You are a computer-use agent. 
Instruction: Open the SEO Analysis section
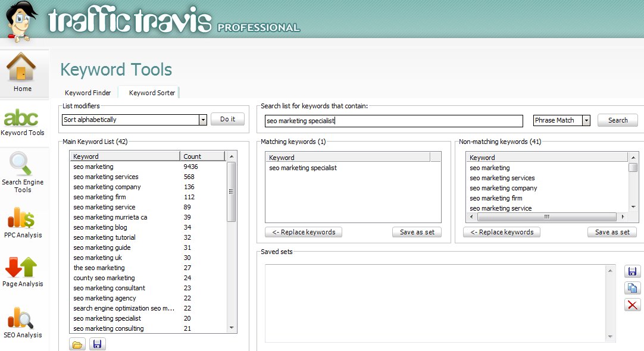click(x=22, y=322)
